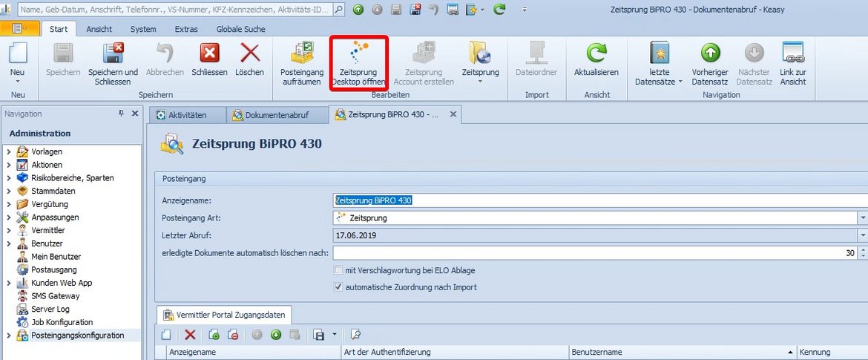
Task: Go to Vorheriger Datensatz
Action: (710, 64)
